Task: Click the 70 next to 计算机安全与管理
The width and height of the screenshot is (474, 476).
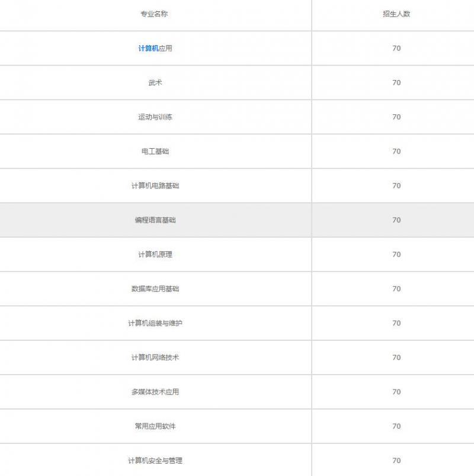Action: (396, 459)
